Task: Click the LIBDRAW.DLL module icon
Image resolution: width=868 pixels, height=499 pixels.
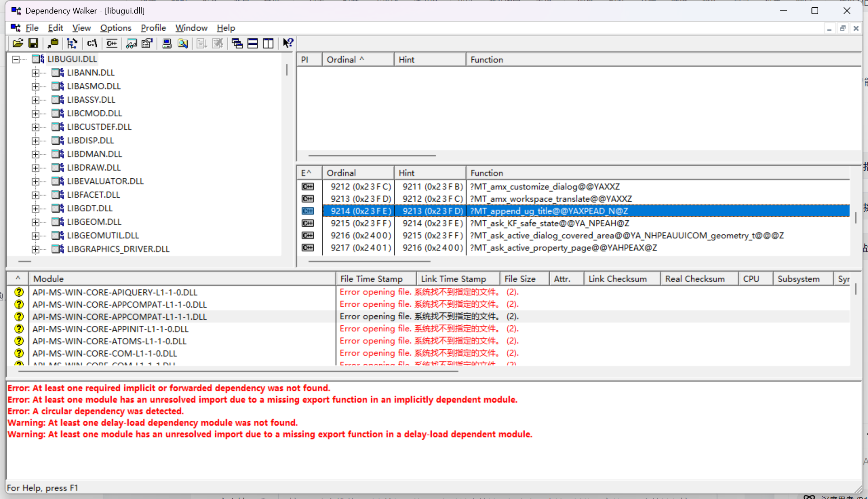Action: pos(58,167)
